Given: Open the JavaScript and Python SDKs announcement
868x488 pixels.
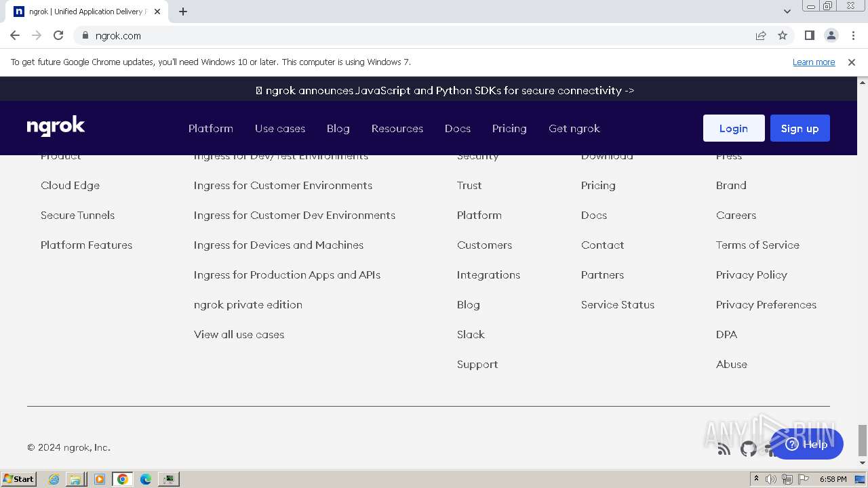Looking at the screenshot, I should click(445, 90).
